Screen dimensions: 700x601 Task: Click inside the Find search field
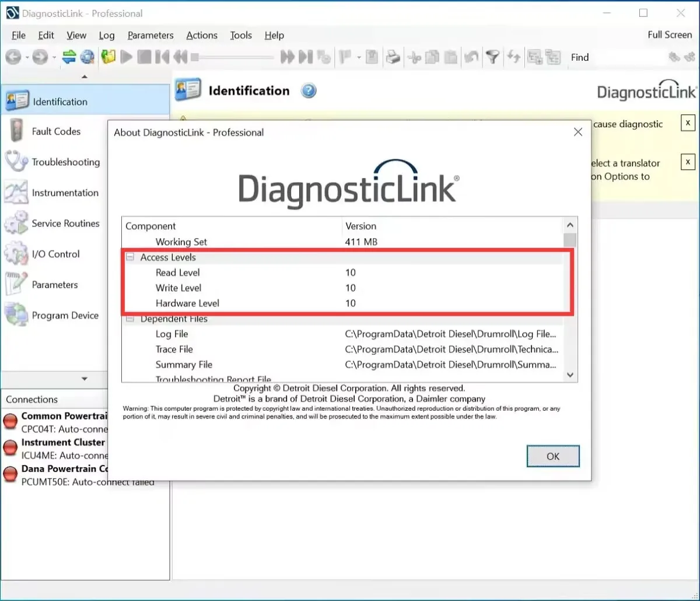pyautogui.click(x=627, y=57)
